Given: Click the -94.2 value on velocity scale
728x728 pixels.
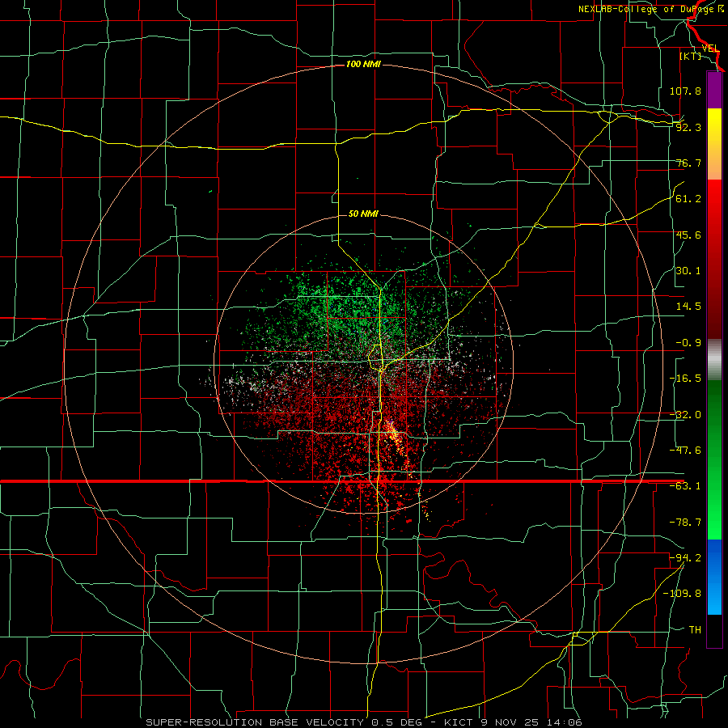Looking at the screenshot, I should (x=685, y=557).
